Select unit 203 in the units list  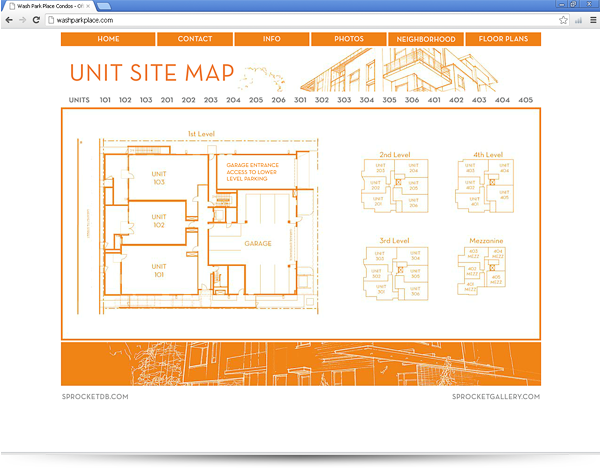(210, 100)
